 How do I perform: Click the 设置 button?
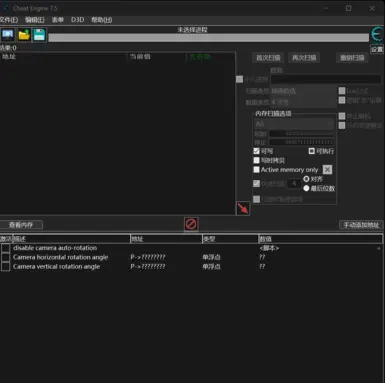[x=377, y=49]
